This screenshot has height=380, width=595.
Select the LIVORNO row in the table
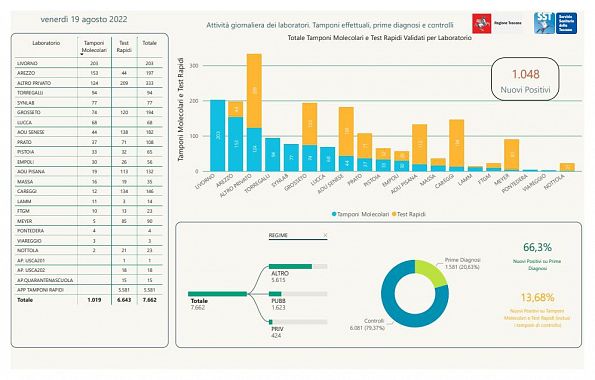point(89,63)
